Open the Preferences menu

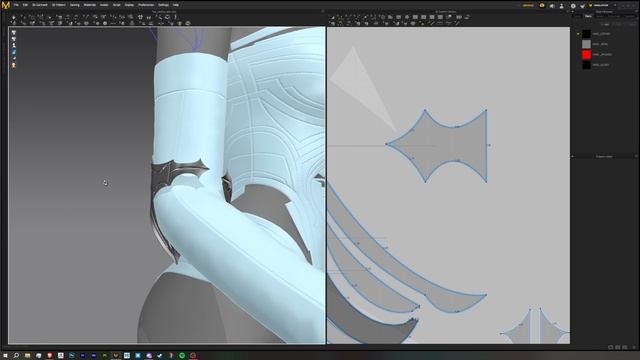pyautogui.click(x=146, y=5)
